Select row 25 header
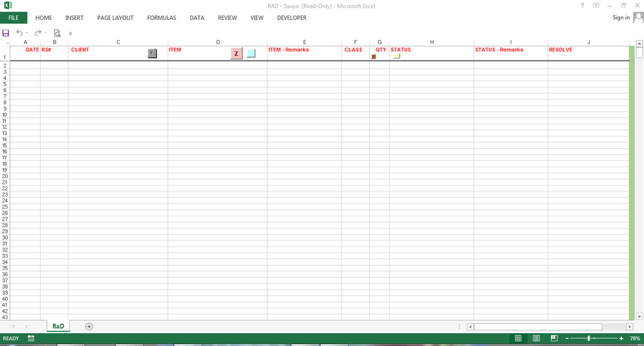This screenshot has width=644, height=346. coord(5,207)
